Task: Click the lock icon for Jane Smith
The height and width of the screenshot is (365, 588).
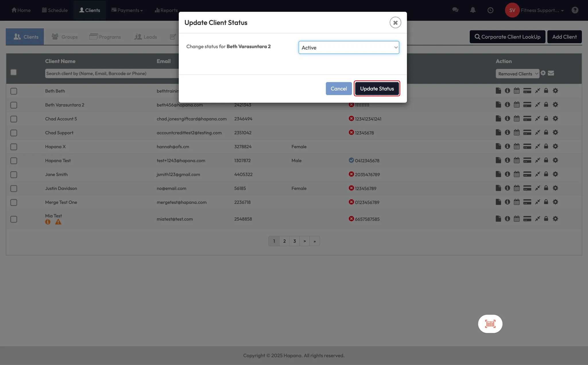Action: 546,174
